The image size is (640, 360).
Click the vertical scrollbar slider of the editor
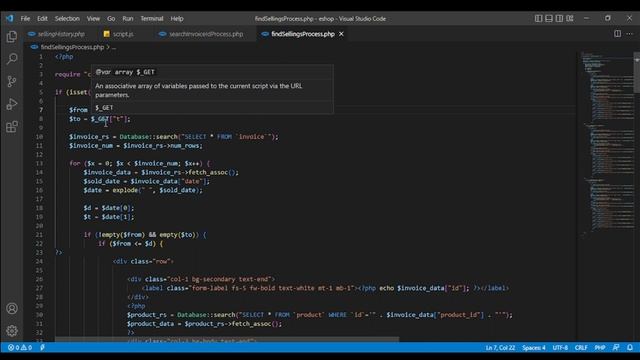pos(637,73)
